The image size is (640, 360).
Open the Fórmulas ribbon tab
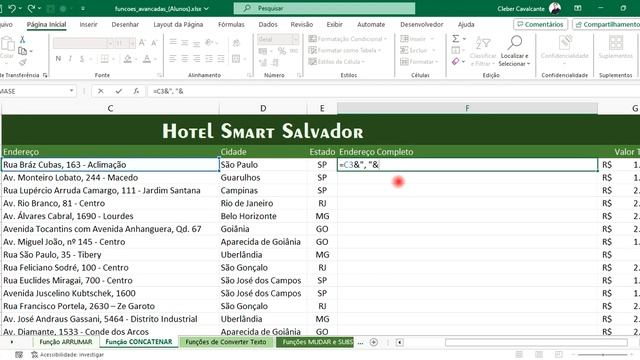point(231,24)
